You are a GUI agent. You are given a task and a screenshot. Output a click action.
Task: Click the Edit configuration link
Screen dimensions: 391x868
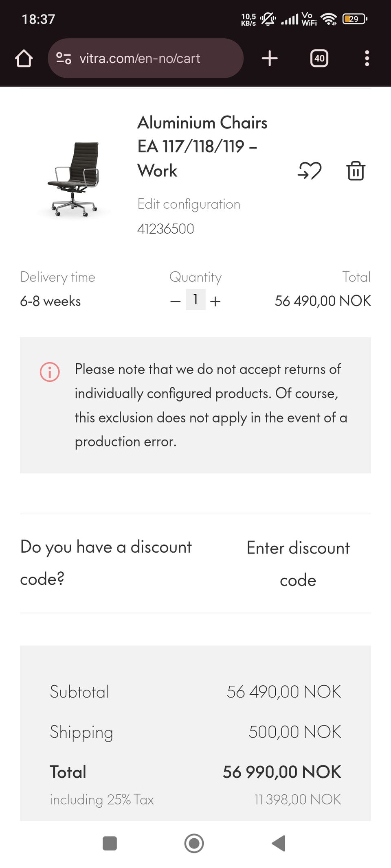pyautogui.click(x=189, y=204)
